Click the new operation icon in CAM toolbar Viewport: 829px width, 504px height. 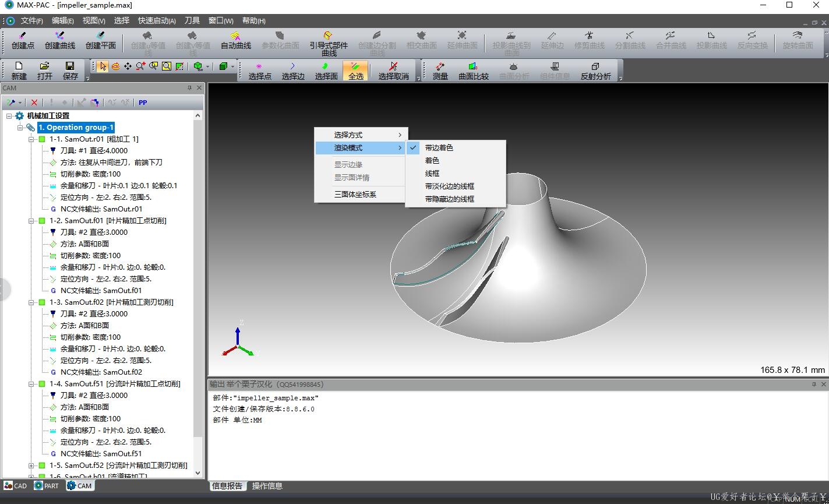click(10, 103)
